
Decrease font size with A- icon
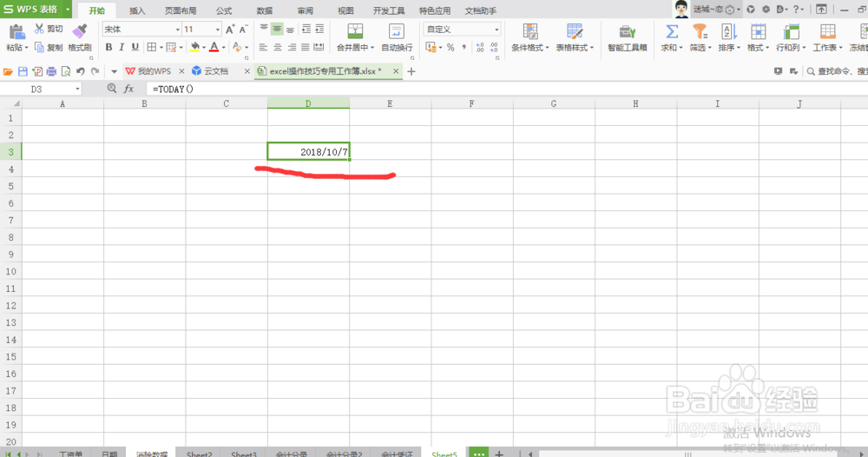(x=243, y=30)
